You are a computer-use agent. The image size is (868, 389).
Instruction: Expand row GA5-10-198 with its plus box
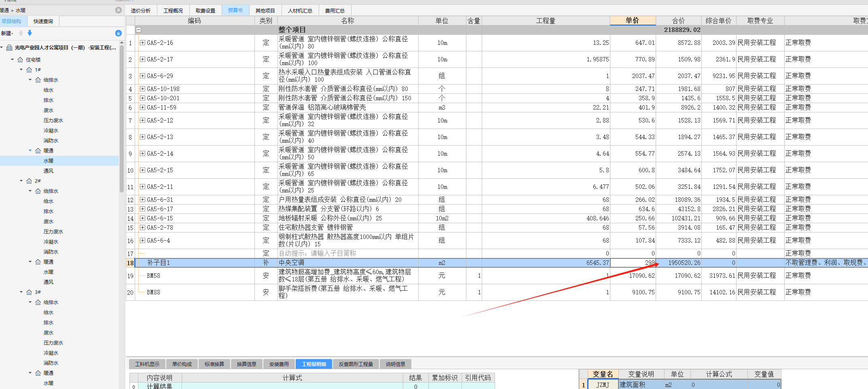[142, 89]
